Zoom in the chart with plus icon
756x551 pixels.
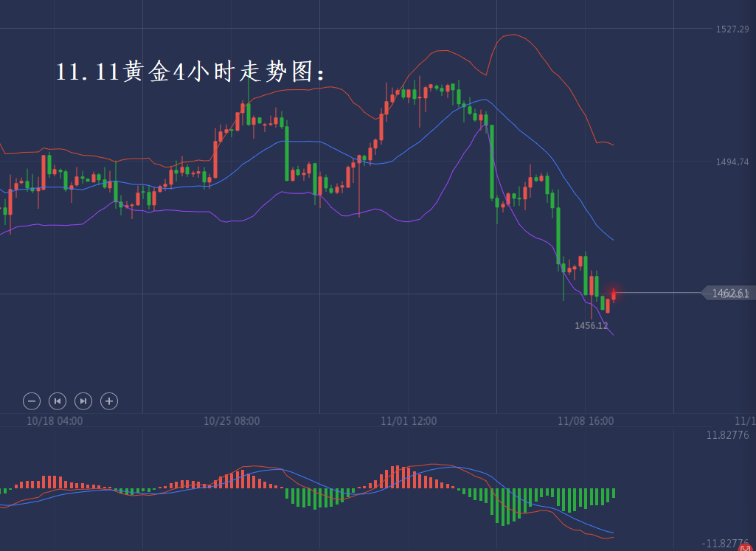click(x=109, y=401)
